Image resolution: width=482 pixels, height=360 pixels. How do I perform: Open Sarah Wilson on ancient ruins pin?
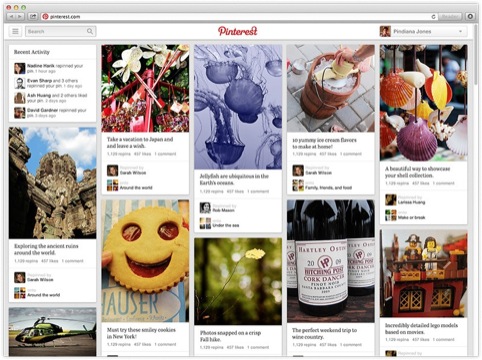pos(40,280)
